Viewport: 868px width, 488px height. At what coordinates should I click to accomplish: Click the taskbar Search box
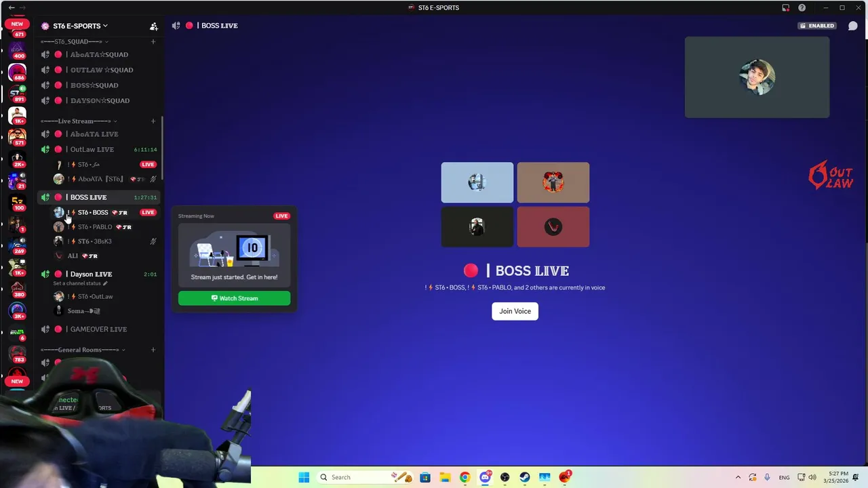[x=366, y=477]
